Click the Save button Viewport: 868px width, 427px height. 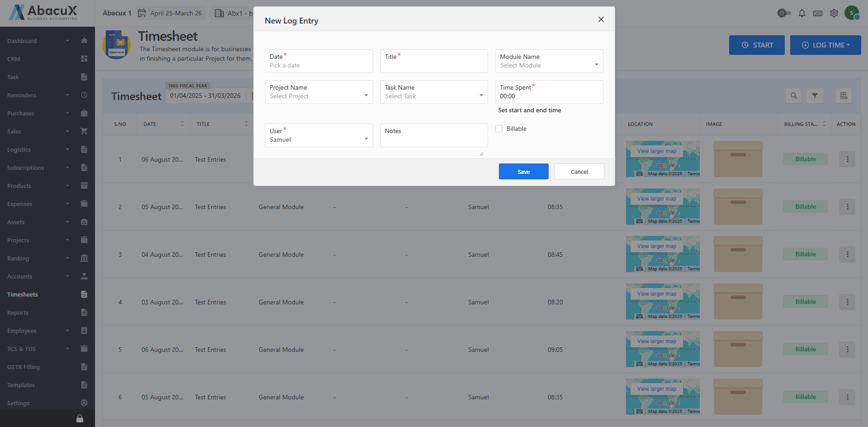[523, 172]
